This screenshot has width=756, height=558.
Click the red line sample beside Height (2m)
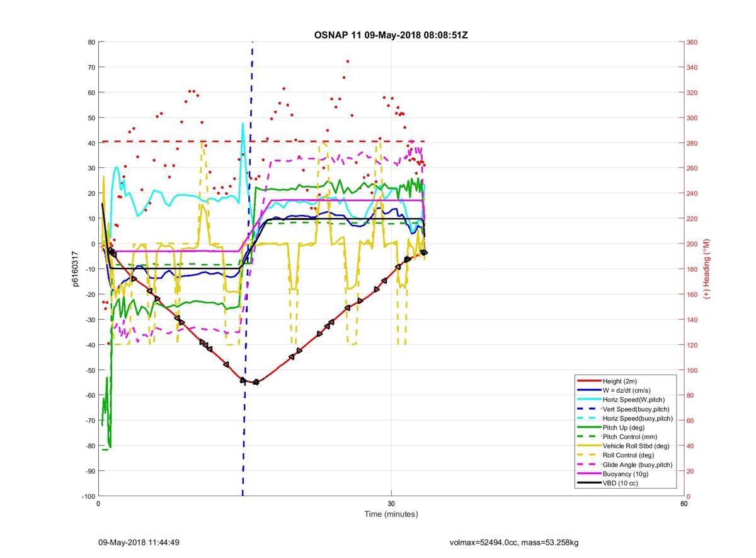(588, 381)
